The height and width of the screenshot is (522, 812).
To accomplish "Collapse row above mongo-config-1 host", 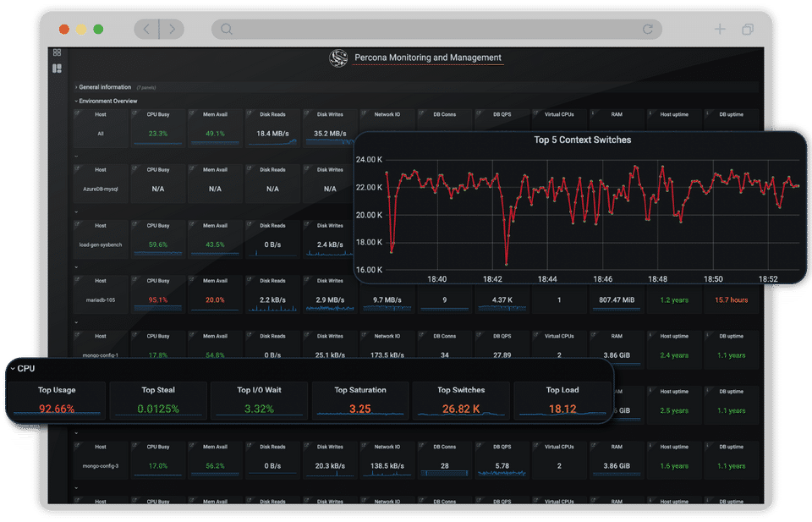I will point(76,322).
